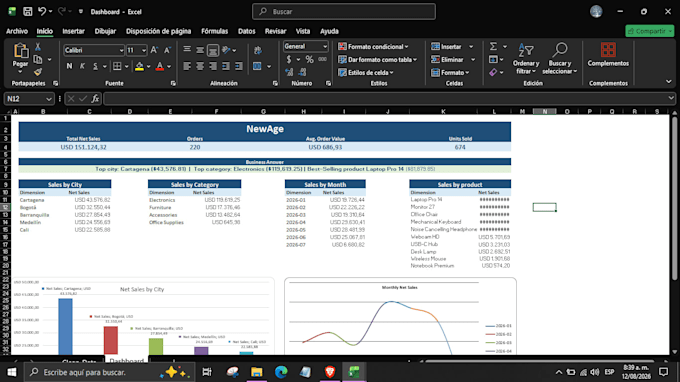The height and width of the screenshot is (382, 680).
Task: Center cell text horizontally
Action: [x=200, y=66]
